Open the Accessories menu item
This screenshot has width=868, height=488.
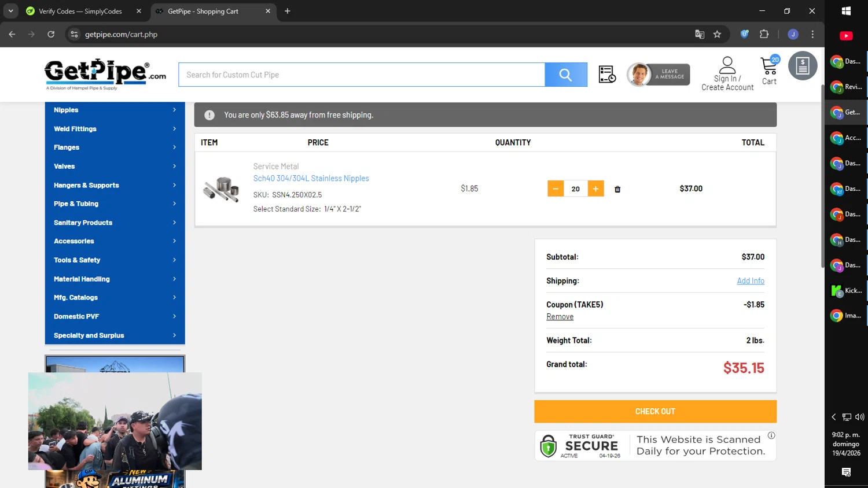(115, 241)
